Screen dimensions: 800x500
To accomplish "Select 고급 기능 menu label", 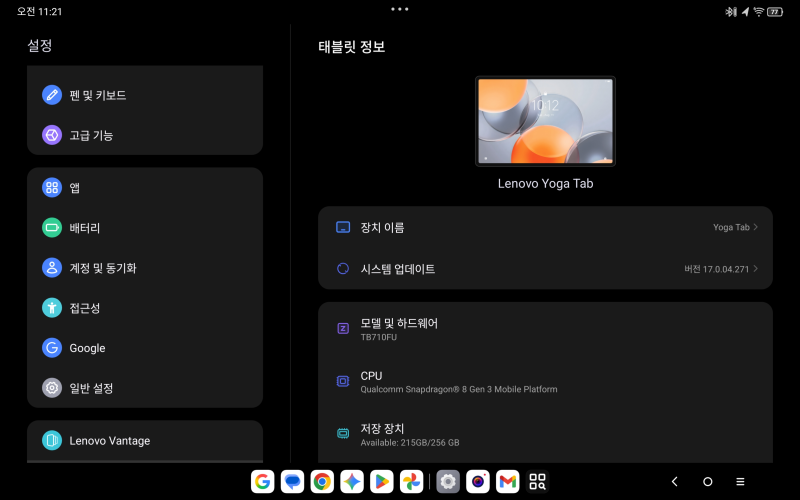I will [x=91, y=135].
